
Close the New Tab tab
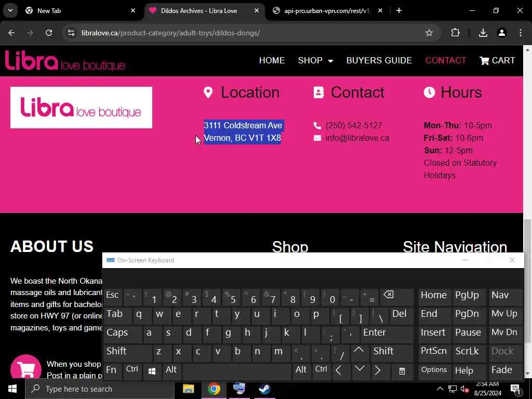133,10
